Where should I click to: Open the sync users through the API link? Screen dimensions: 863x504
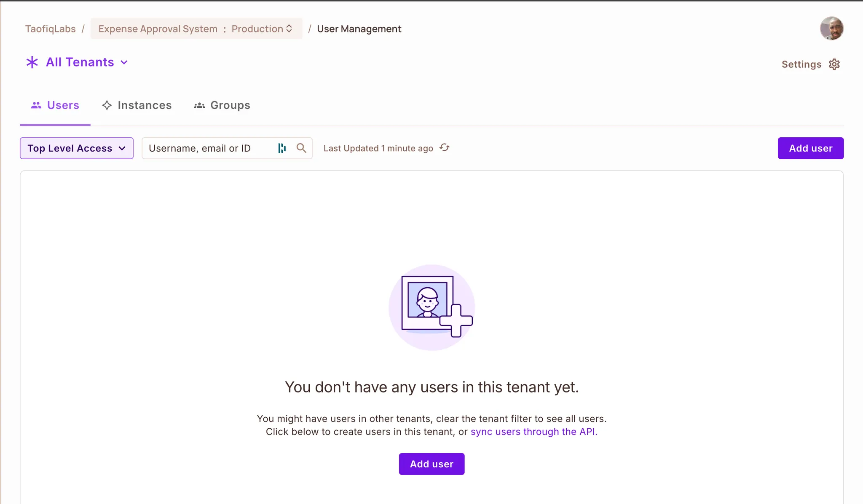(533, 432)
